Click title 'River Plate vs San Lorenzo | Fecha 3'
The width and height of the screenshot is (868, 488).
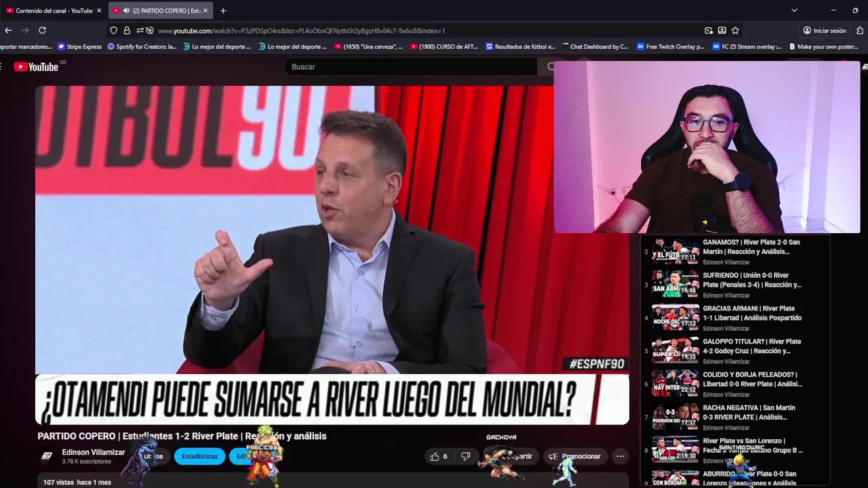click(x=753, y=445)
